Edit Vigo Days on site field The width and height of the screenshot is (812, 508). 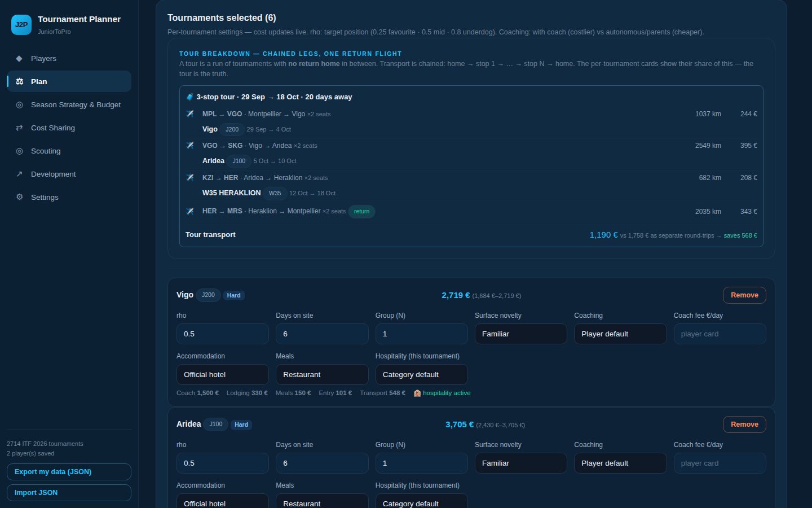pyautogui.click(x=322, y=334)
